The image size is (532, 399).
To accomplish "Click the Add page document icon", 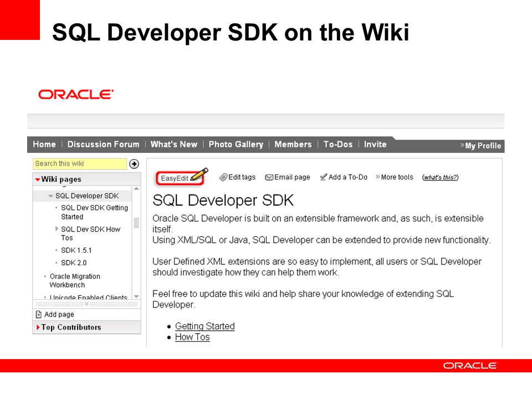I will pyautogui.click(x=39, y=315).
